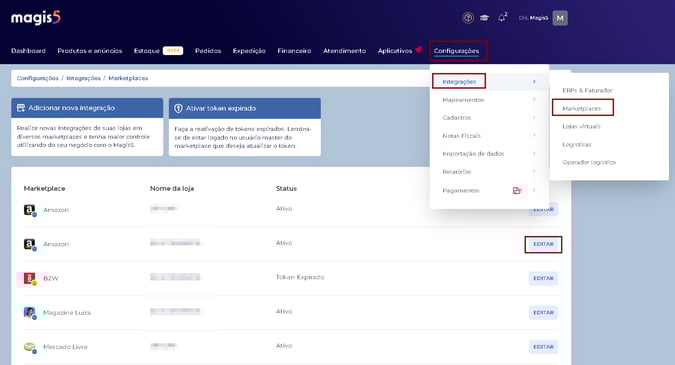Click the Magazine Luiza logo
Screen dimensions: 675x365
point(29,312)
